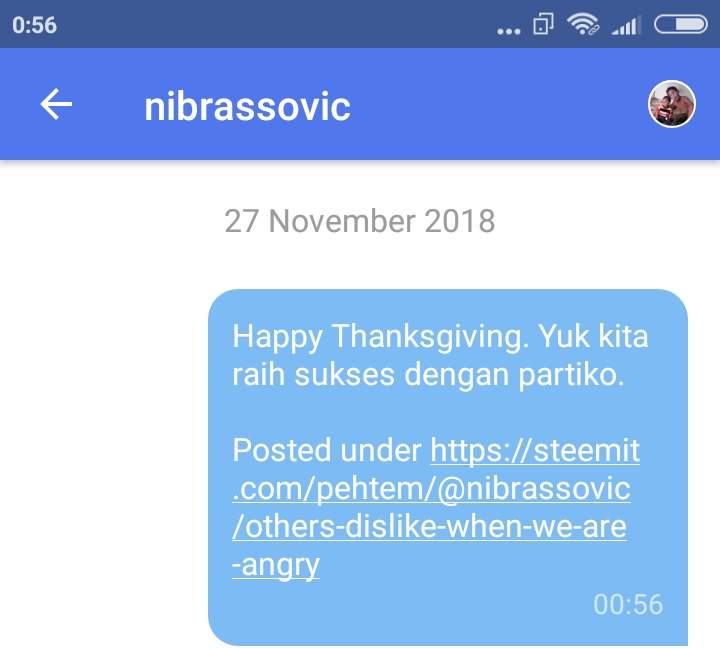Screen dimensions: 720x648
Task: Tap the 27 November 2018 date label
Action: [x=360, y=221]
